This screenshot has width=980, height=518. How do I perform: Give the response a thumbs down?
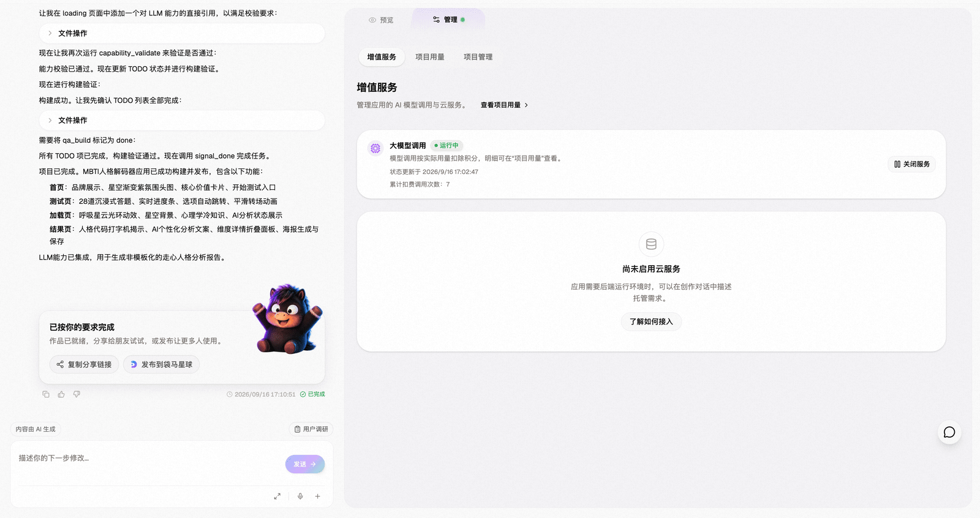pos(77,394)
